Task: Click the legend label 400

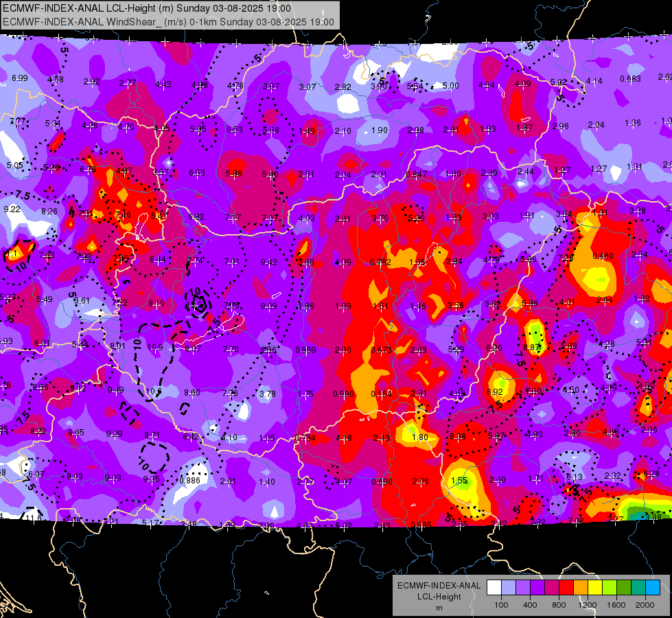Action: pyautogui.click(x=530, y=605)
